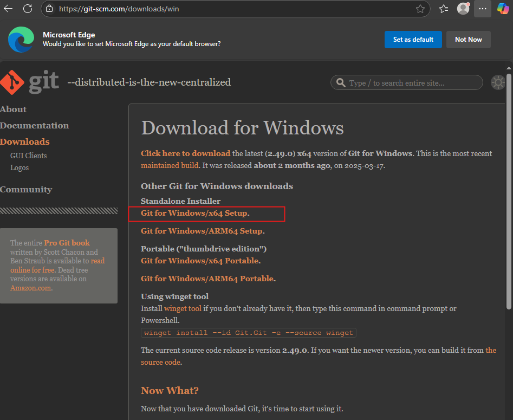Open Logos under Downloads
The height and width of the screenshot is (420, 513).
pyautogui.click(x=20, y=167)
